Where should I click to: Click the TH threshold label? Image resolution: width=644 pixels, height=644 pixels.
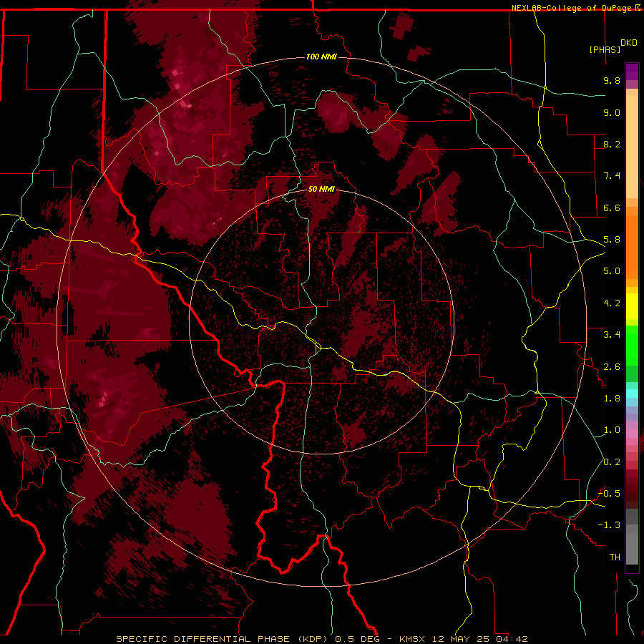[615, 557]
